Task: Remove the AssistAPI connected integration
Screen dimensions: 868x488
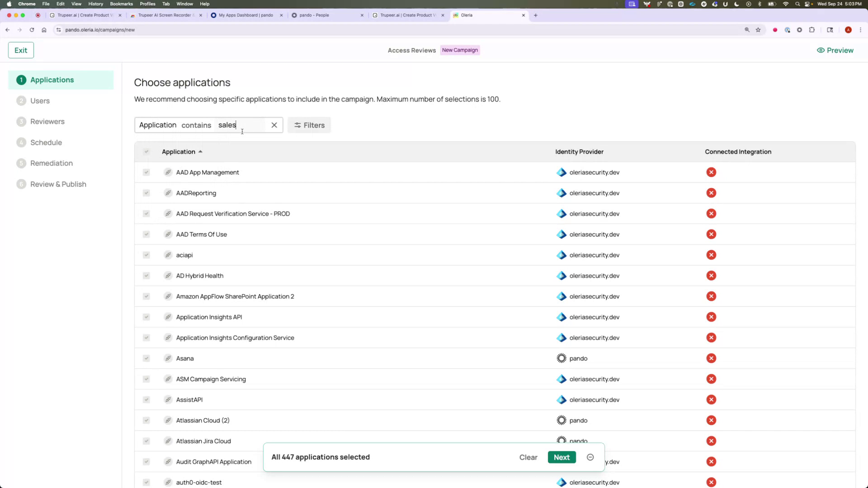Action: (711, 399)
